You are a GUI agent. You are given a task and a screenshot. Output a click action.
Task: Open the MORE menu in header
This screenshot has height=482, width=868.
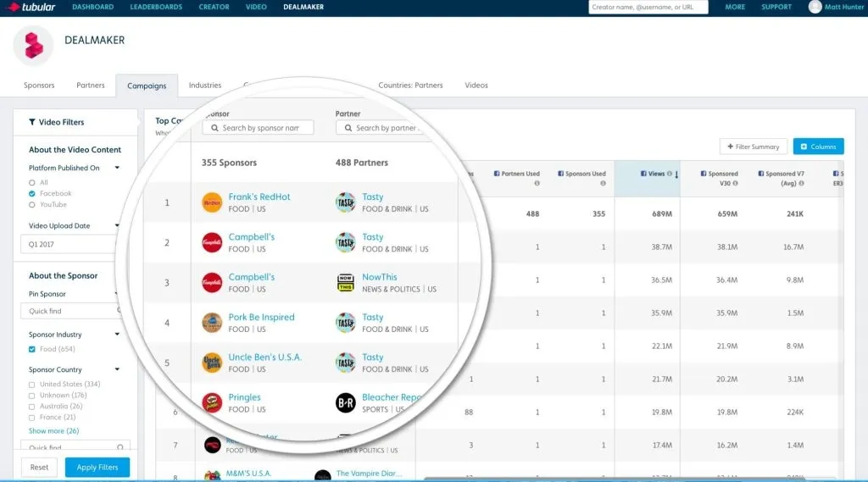click(x=735, y=7)
